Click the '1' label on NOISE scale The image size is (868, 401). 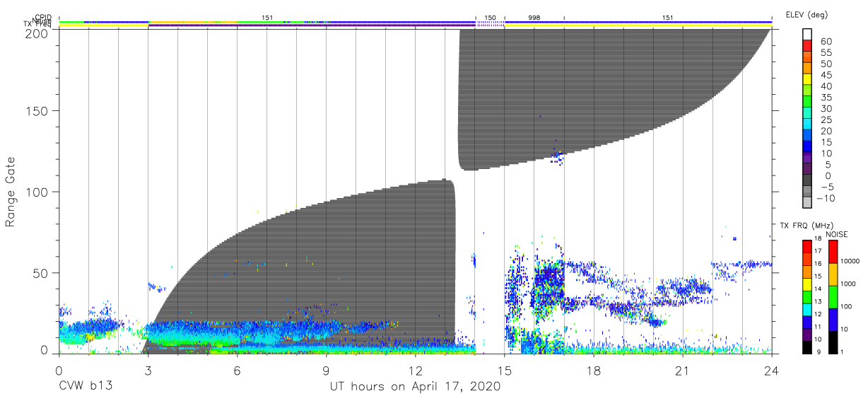(x=841, y=351)
